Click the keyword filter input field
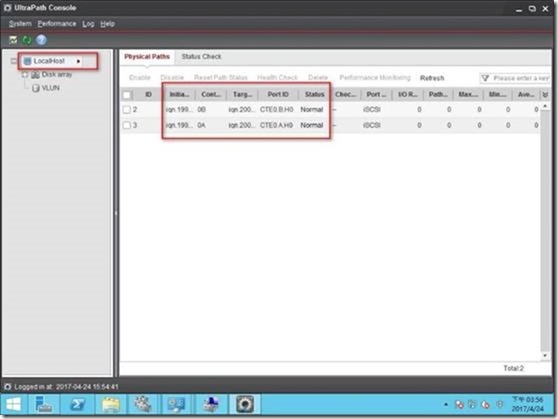The height and width of the screenshot is (419, 558). tap(515, 78)
